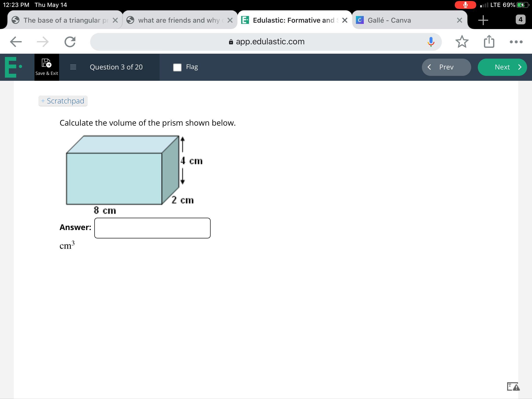Go to the Next question
Viewport: 532px width, 399px height.
point(502,67)
